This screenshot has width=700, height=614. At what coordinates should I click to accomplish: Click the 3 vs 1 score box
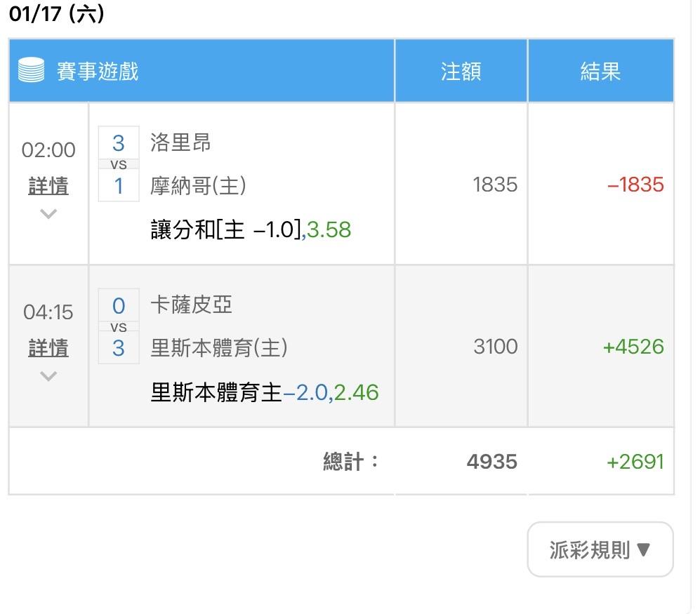pyautogui.click(x=119, y=164)
